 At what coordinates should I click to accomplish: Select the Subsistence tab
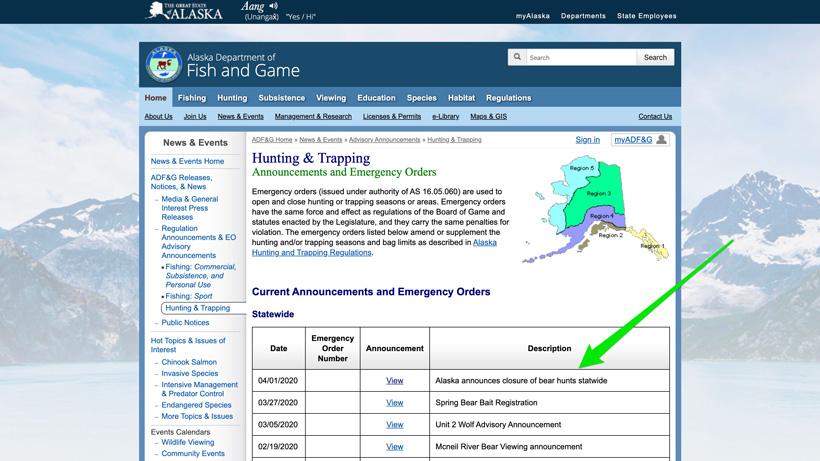click(x=281, y=98)
